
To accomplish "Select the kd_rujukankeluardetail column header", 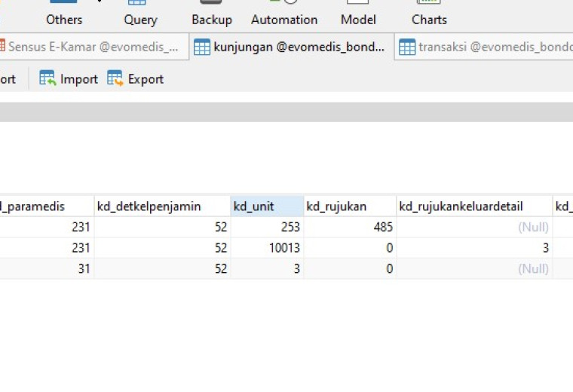I will point(474,207).
